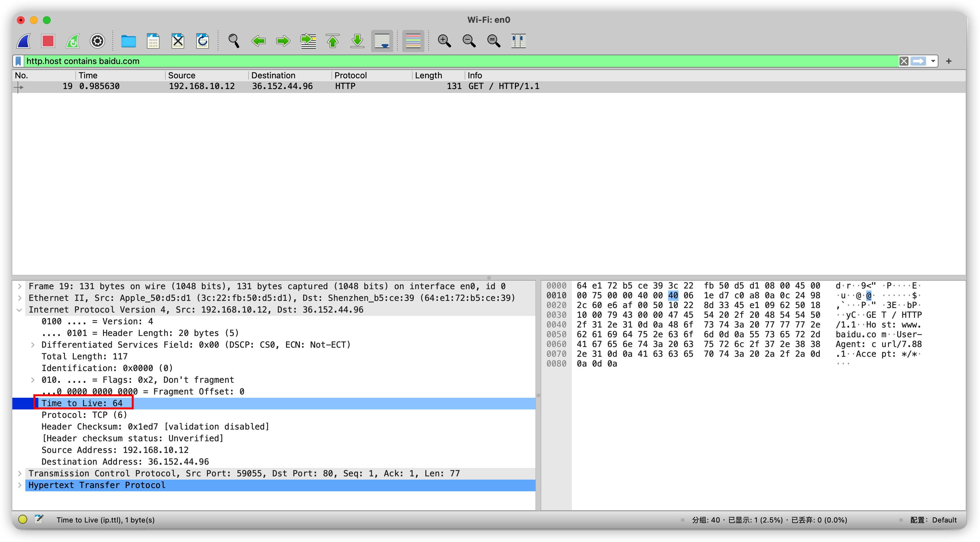Open a capture file with folder icon

[x=128, y=41]
